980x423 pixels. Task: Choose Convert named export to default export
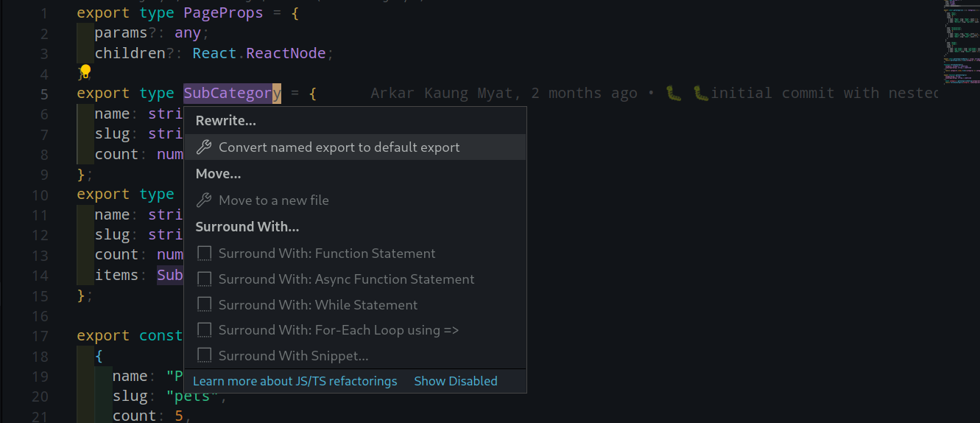(x=355, y=147)
